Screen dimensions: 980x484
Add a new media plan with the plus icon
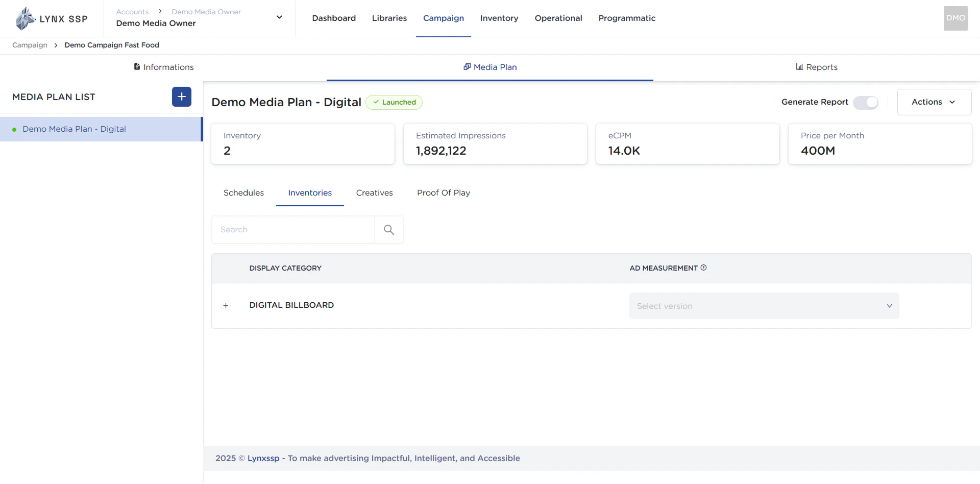point(181,96)
